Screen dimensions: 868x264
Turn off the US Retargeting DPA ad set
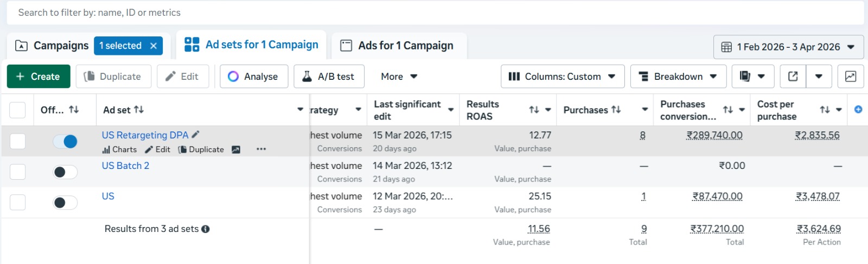(x=65, y=142)
